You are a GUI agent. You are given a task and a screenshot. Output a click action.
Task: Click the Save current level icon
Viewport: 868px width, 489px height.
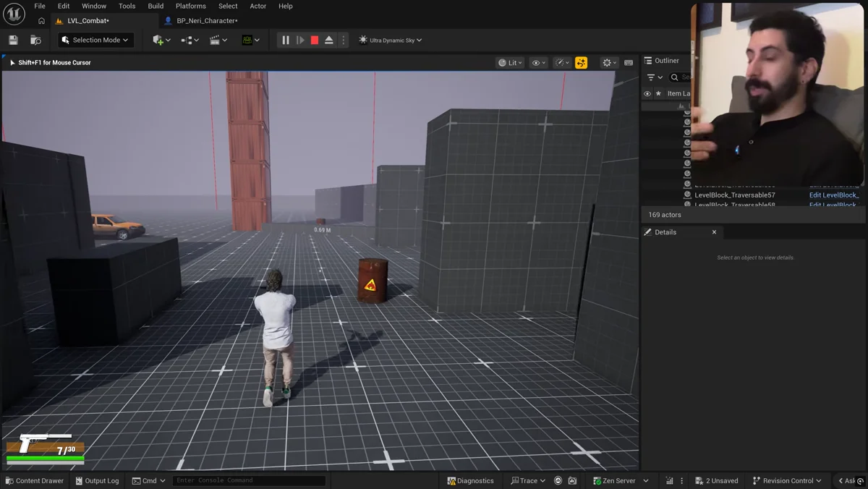[x=13, y=41]
